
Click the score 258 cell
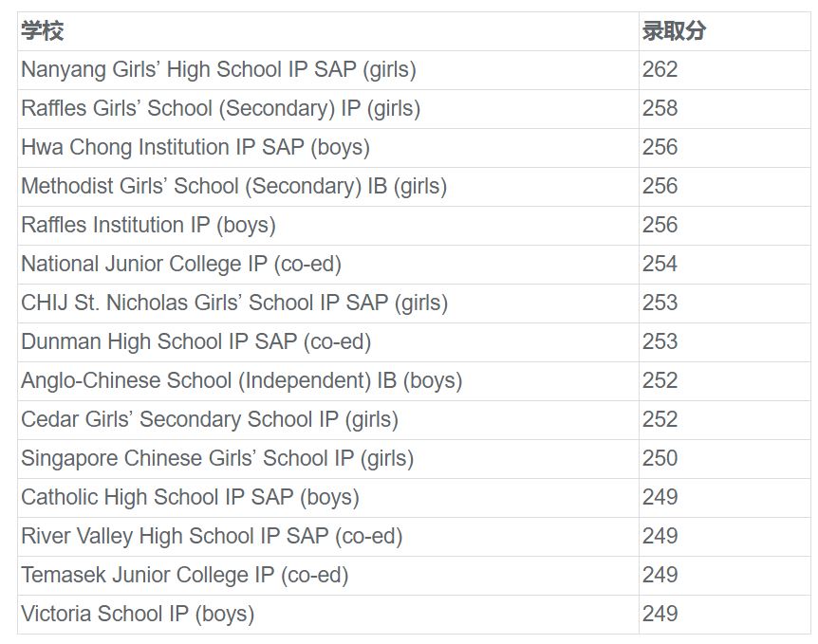[x=660, y=109]
